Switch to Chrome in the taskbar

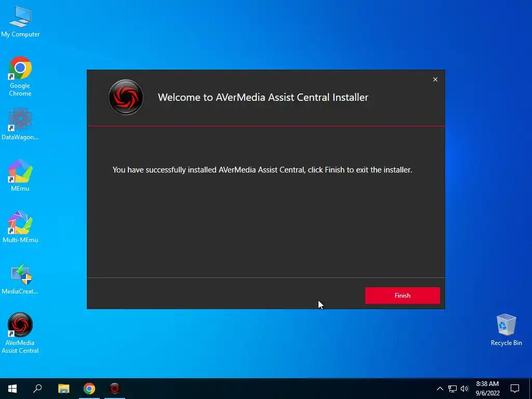(89, 389)
